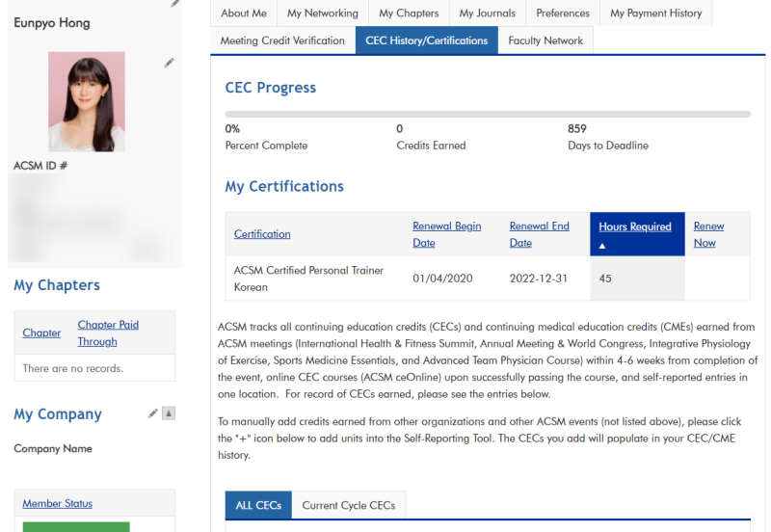Sort by the Hours Required column link

tap(635, 226)
